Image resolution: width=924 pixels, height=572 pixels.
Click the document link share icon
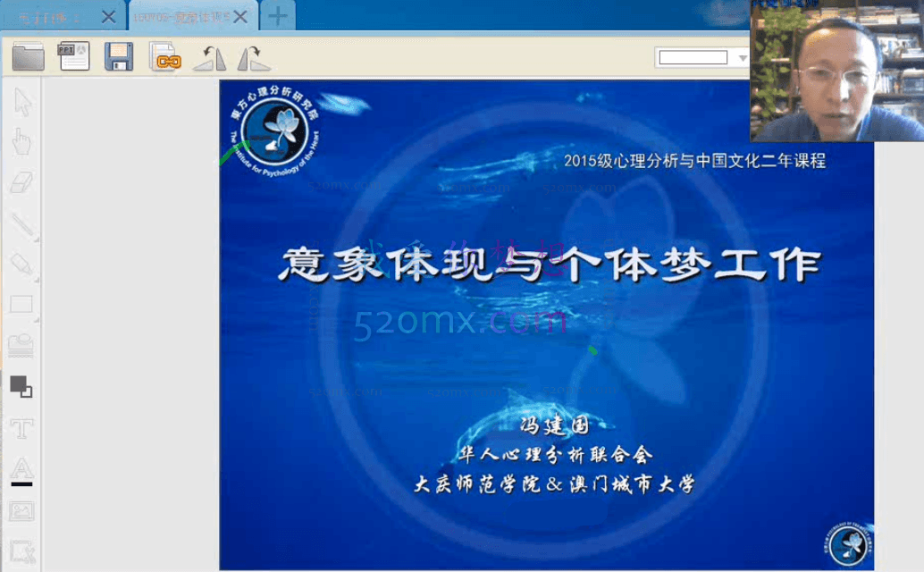point(165,58)
